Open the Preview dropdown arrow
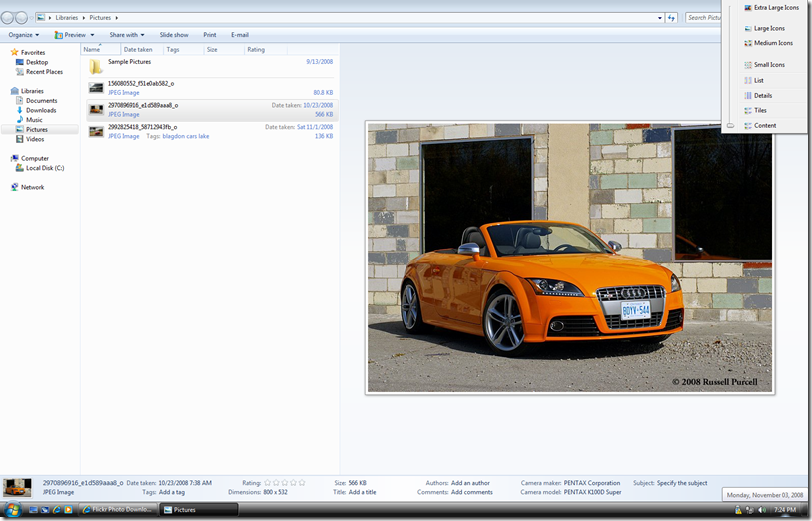The width and height of the screenshot is (812, 521). (x=92, y=35)
